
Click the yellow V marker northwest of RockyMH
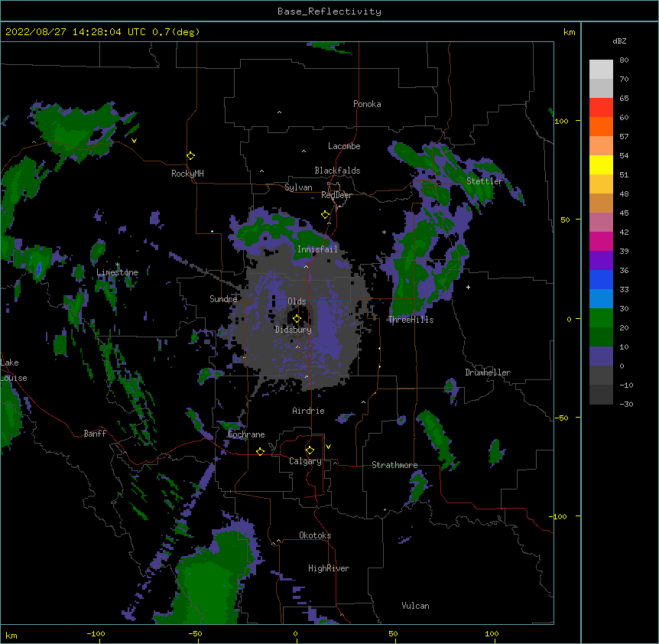point(134,141)
